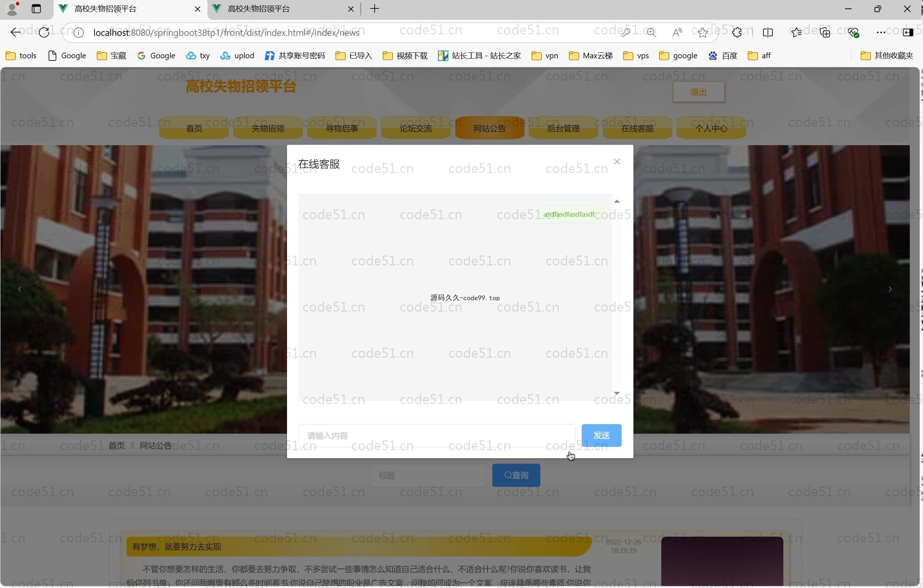923x588 pixels.
Task: Activate Read aloud icon
Action: tap(677, 33)
